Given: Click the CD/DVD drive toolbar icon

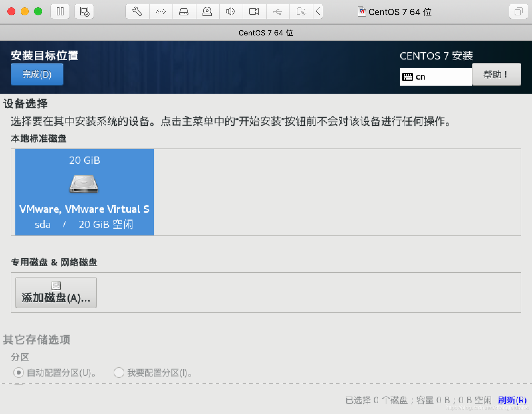Looking at the screenshot, I should 208,12.
